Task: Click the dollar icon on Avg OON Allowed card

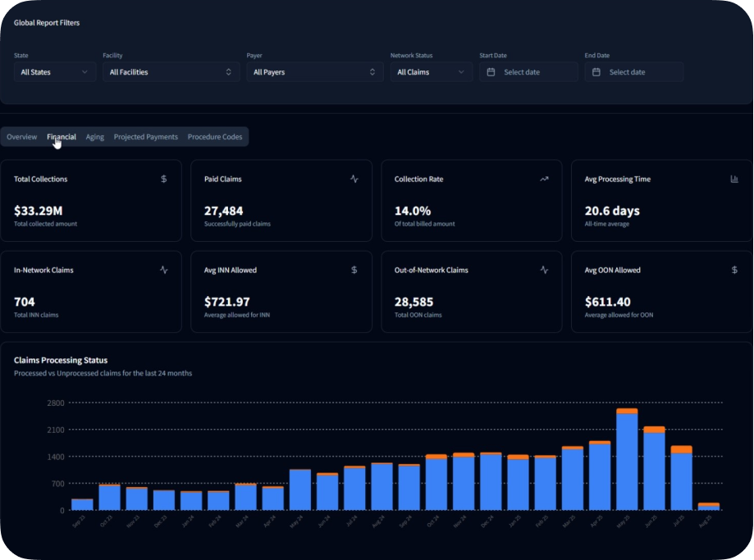Action: [x=733, y=268]
